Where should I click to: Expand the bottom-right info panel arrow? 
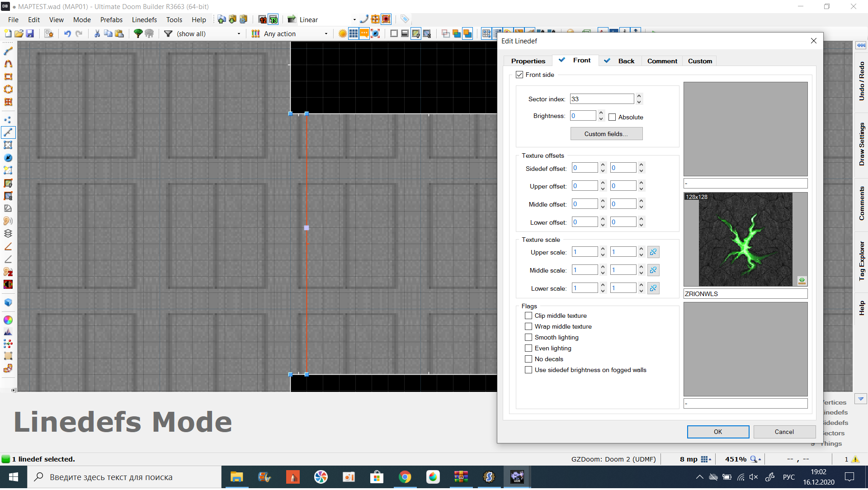(861, 399)
